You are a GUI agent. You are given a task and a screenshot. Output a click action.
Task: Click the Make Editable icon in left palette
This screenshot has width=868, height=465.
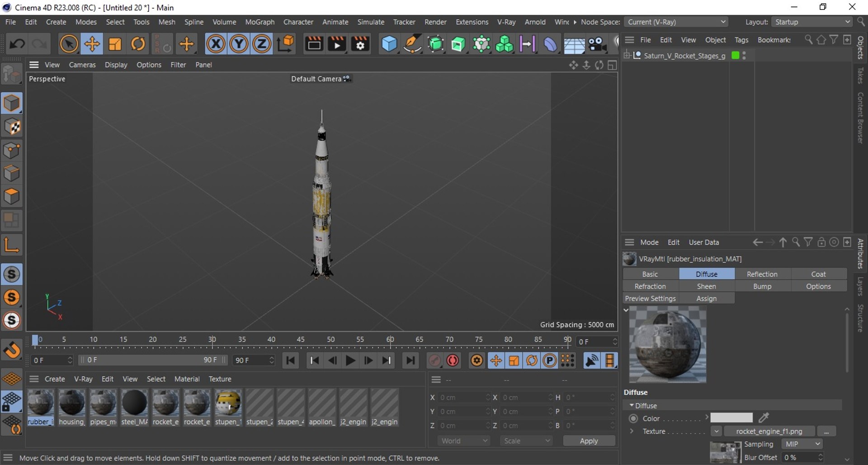click(x=12, y=75)
